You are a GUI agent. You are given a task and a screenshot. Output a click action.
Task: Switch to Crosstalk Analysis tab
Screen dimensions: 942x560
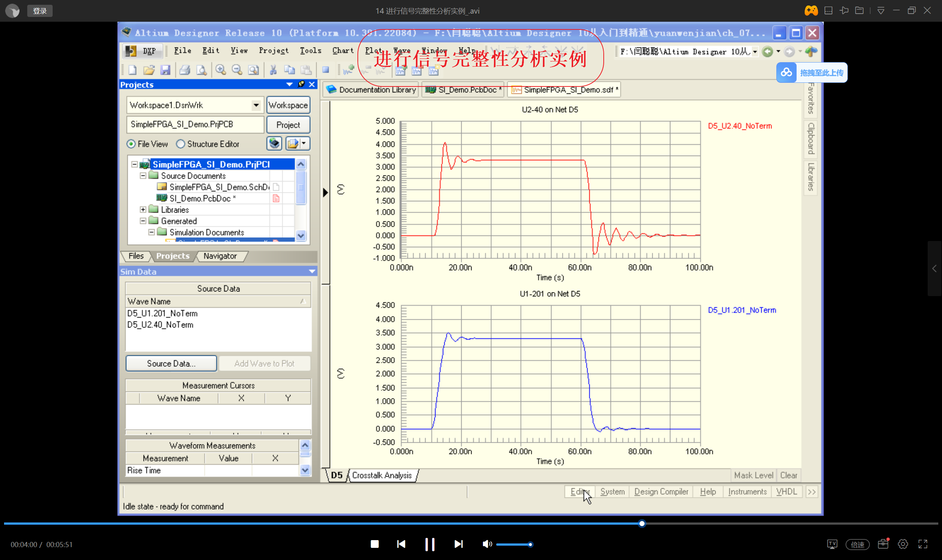[x=382, y=475]
